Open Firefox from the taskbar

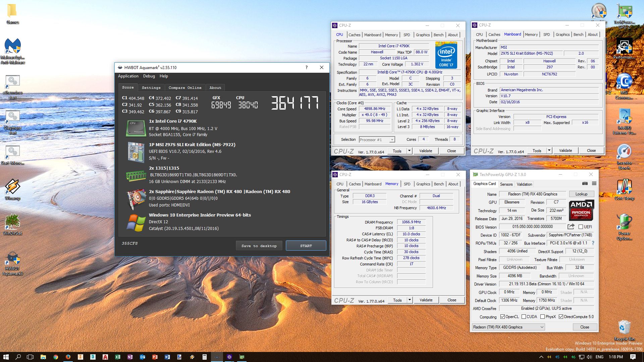pyautogui.click(x=68, y=357)
